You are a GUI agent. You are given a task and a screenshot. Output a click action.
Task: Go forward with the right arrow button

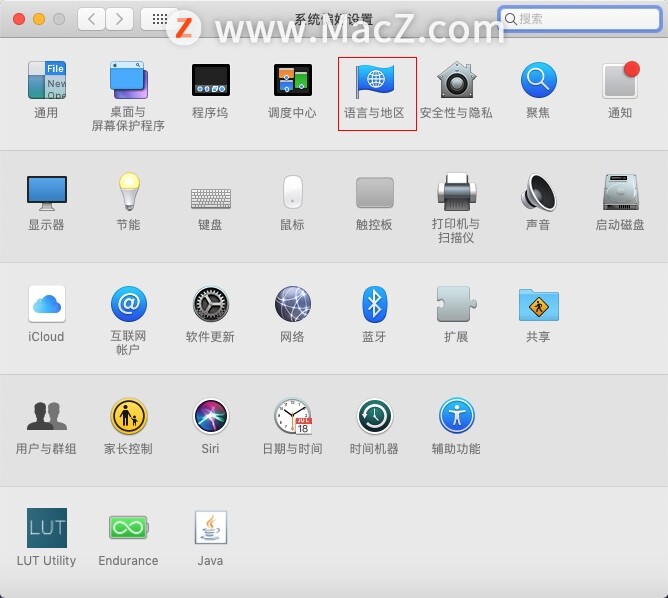[119, 19]
